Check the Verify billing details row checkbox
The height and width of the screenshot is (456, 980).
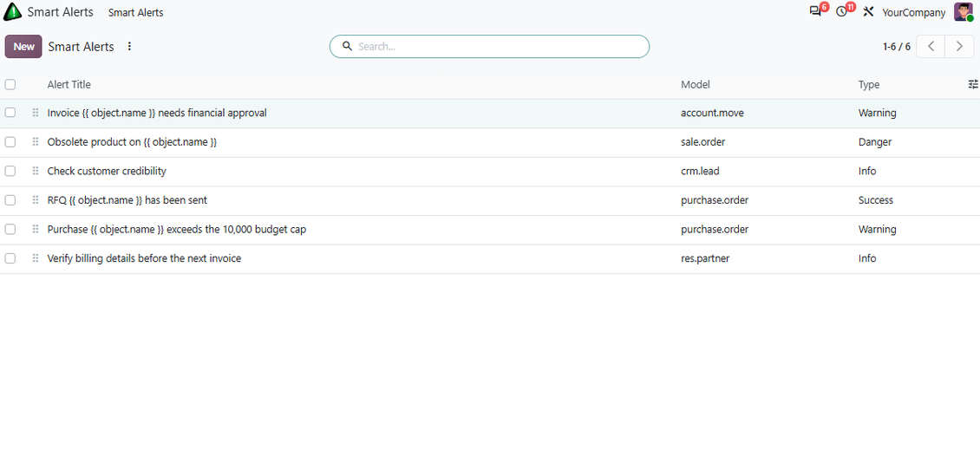click(x=10, y=258)
